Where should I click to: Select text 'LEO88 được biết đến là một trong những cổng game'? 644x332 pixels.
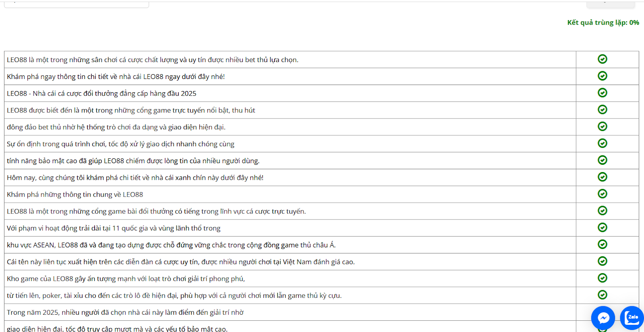pos(89,110)
